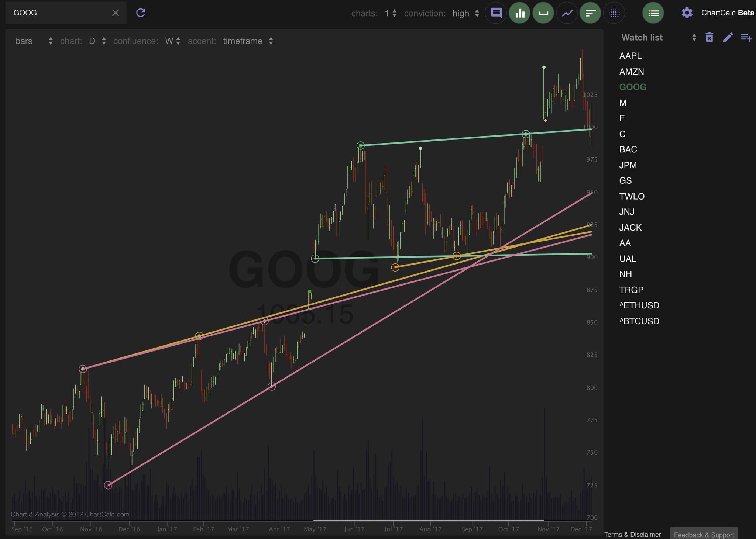Toggle the volume bars chart button

click(x=520, y=13)
